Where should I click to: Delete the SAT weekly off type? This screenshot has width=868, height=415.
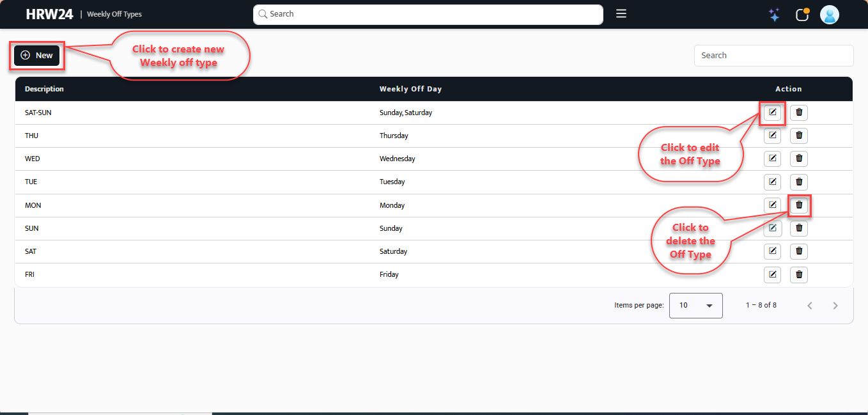pyautogui.click(x=798, y=251)
